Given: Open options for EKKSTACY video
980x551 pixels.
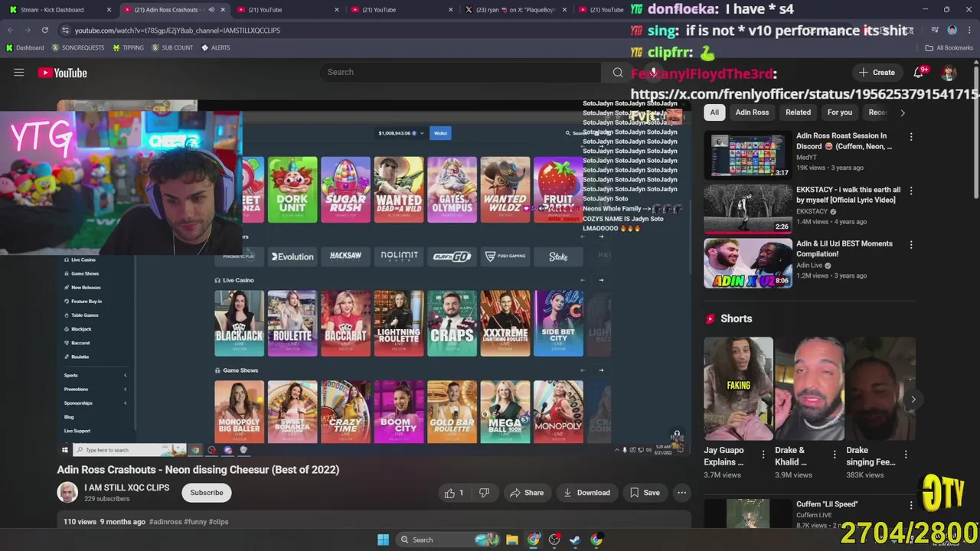Looking at the screenshot, I should [911, 191].
